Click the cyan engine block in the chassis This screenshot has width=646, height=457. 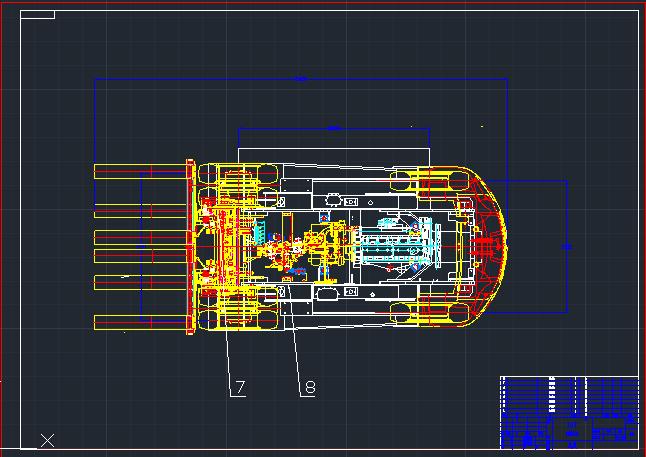(x=398, y=244)
